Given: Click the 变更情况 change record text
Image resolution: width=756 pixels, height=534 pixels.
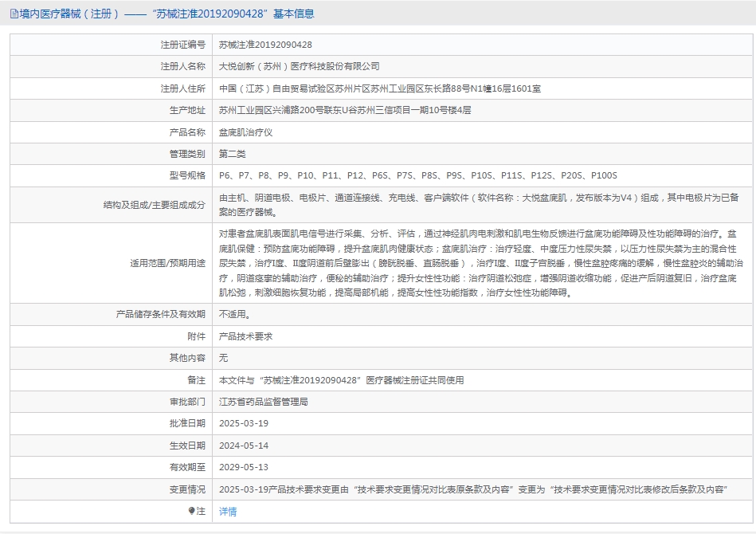Looking at the screenshot, I should [474, 489].
